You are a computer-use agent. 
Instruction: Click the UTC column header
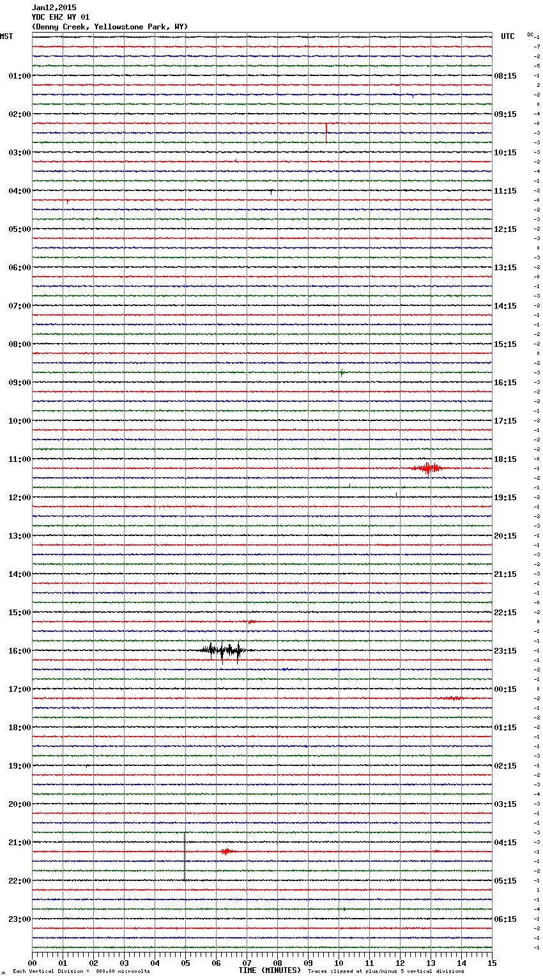coord(507,36)
